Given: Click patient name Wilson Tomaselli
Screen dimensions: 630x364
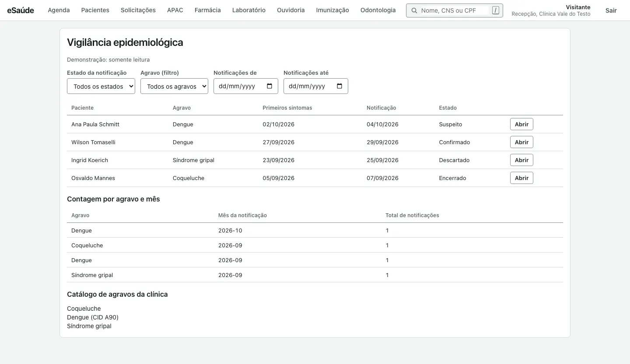Looking at the screenshot, I should click(93, 142).
